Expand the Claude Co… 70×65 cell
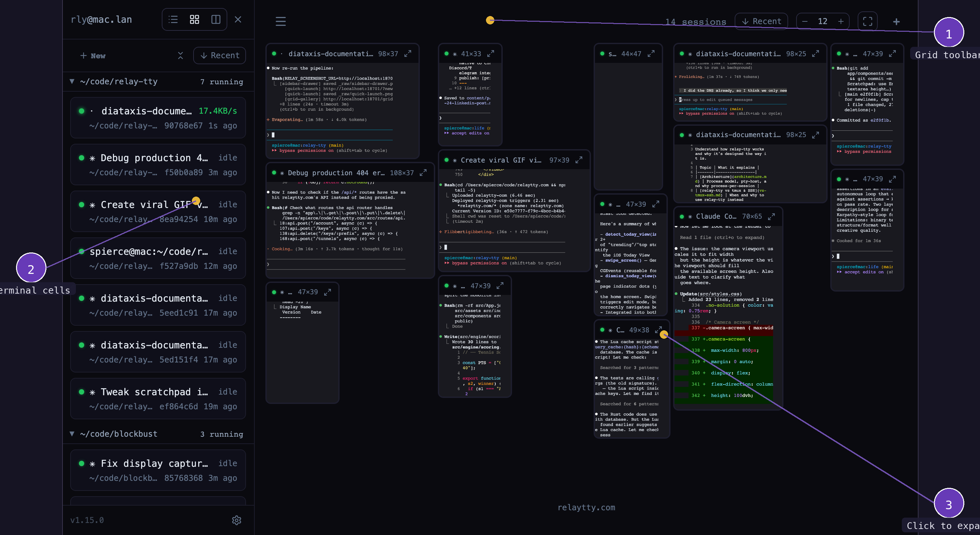980x535 pixels. pos(771,216)
